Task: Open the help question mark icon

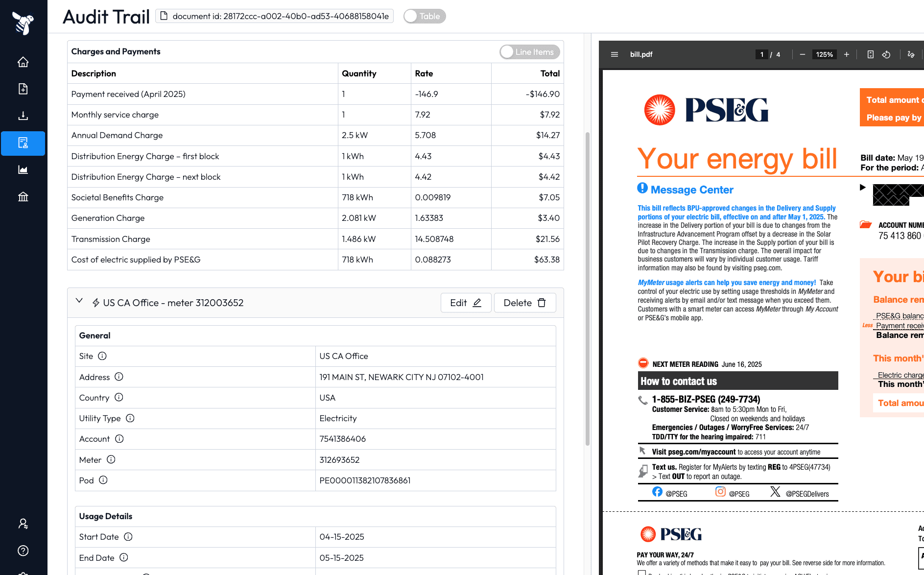Action: [23, 551]
